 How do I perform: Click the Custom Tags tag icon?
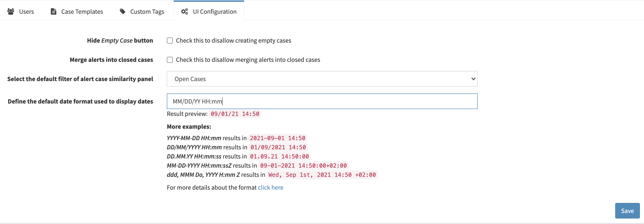point(122,11)
